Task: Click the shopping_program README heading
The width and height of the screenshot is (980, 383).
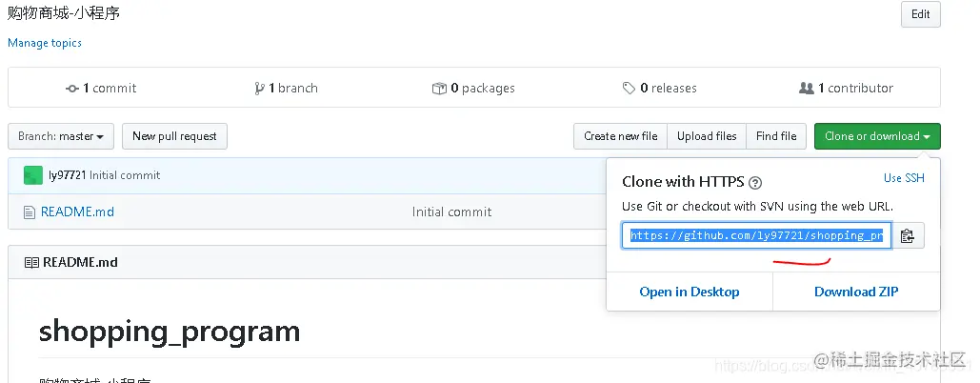Action: (170, 332)
